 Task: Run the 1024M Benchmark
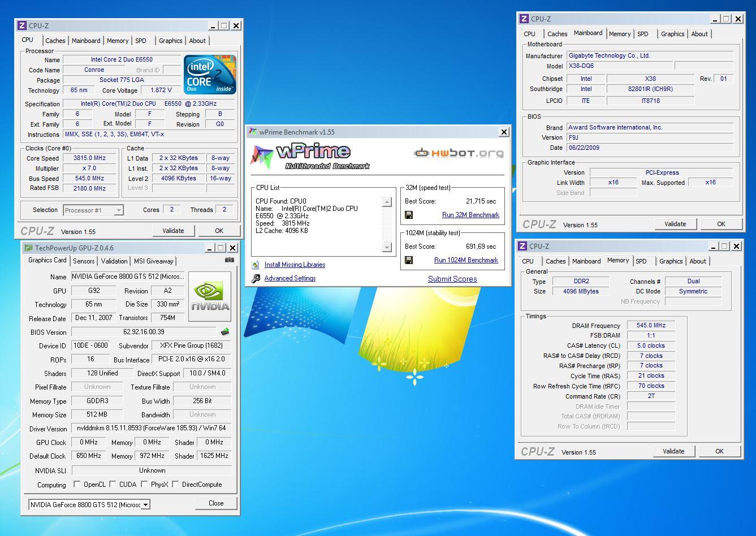(466, 260)
